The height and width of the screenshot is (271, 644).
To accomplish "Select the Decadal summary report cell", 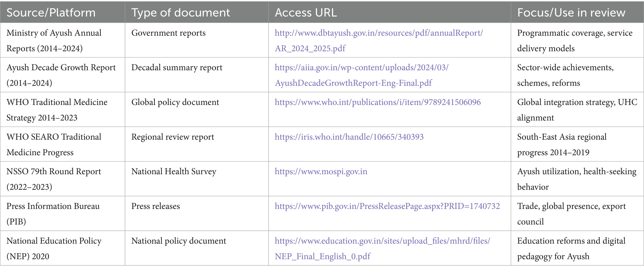I will coord(177,68).
